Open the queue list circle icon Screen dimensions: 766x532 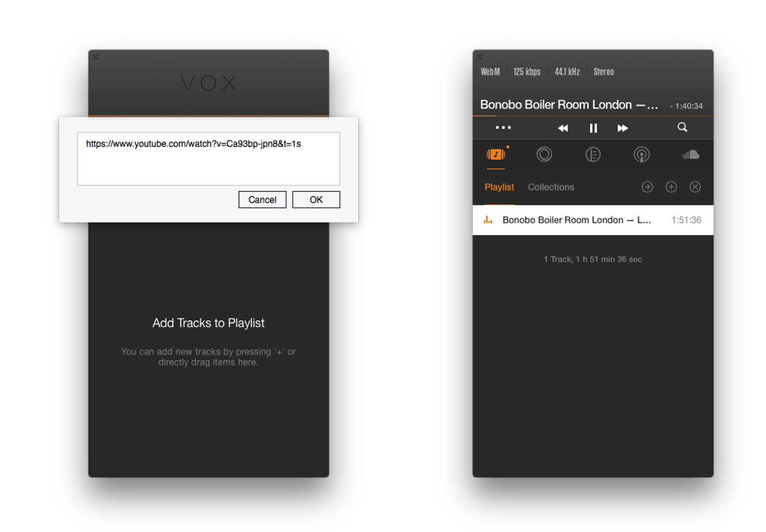point(593,154)
